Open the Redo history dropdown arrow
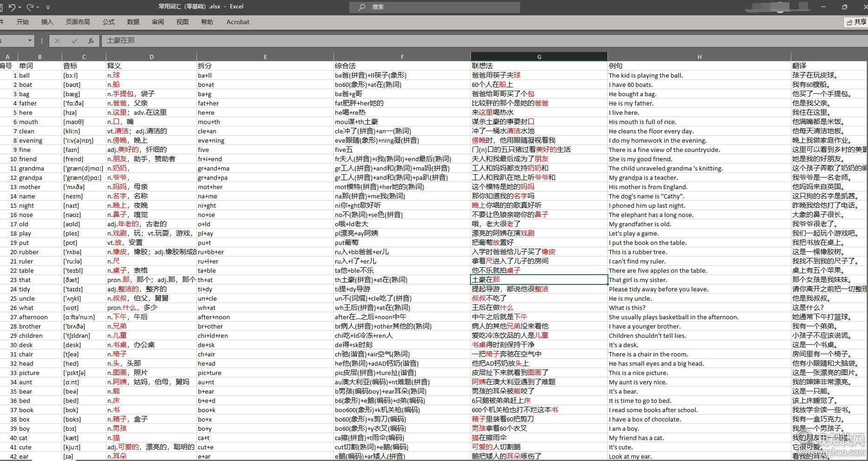This screenshot has height=461, width=868. coord(38,7)
